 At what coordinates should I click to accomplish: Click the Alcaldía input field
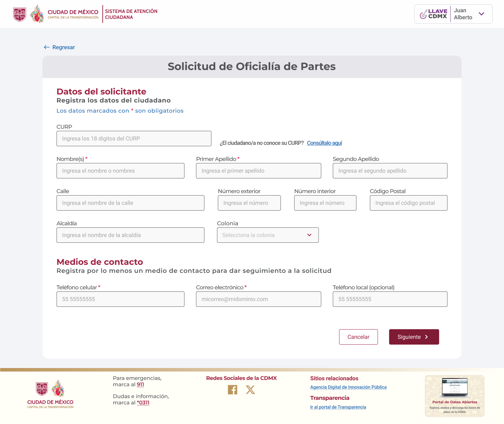click(130, 235)
